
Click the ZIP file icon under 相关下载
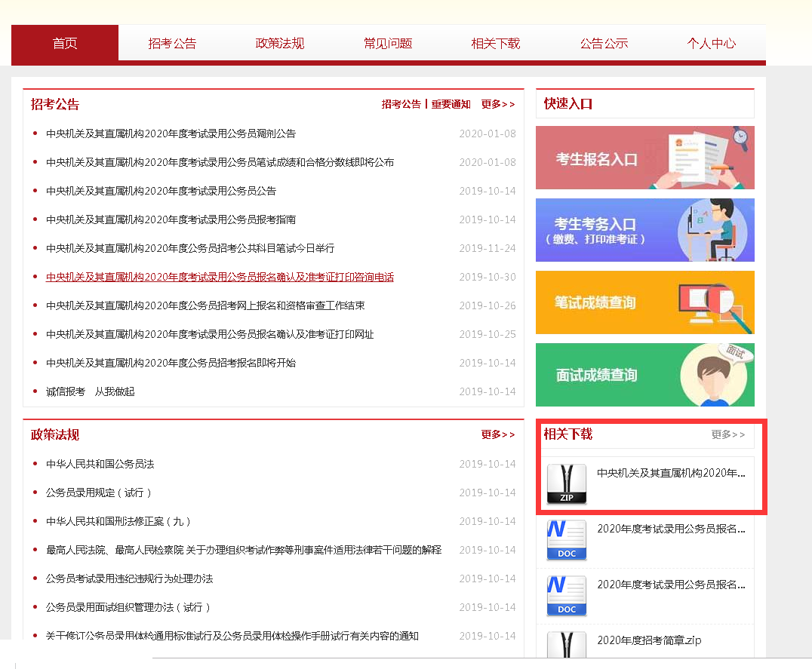coord(566,483)
